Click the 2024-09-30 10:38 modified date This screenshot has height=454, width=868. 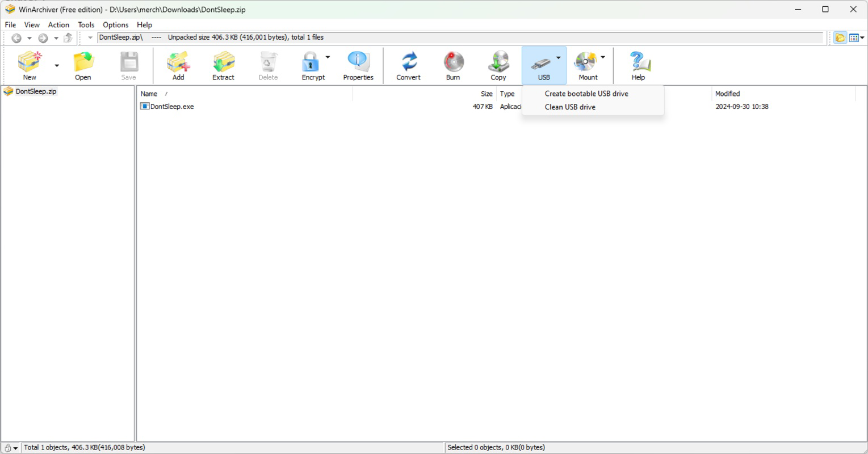coord(742,107)
